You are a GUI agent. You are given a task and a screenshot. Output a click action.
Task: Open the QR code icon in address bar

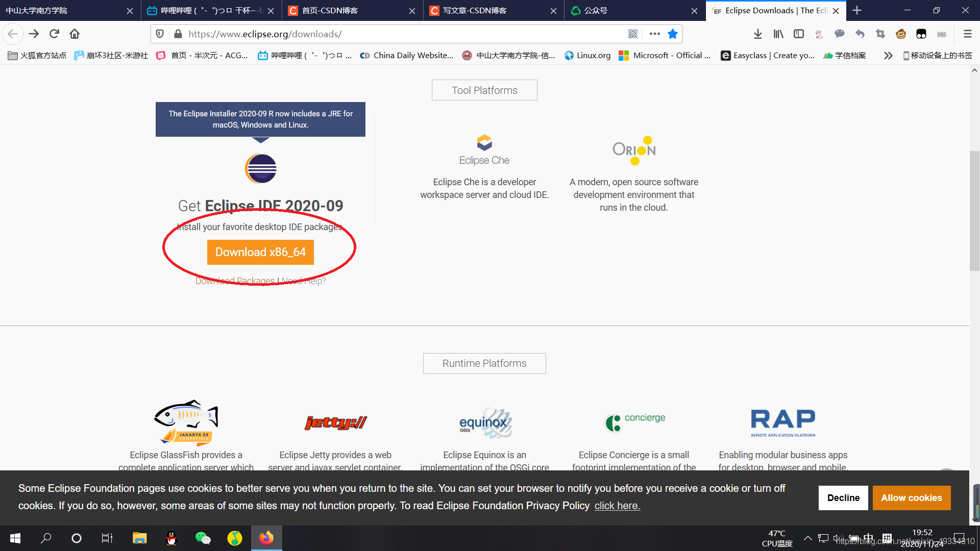point(633,34)
